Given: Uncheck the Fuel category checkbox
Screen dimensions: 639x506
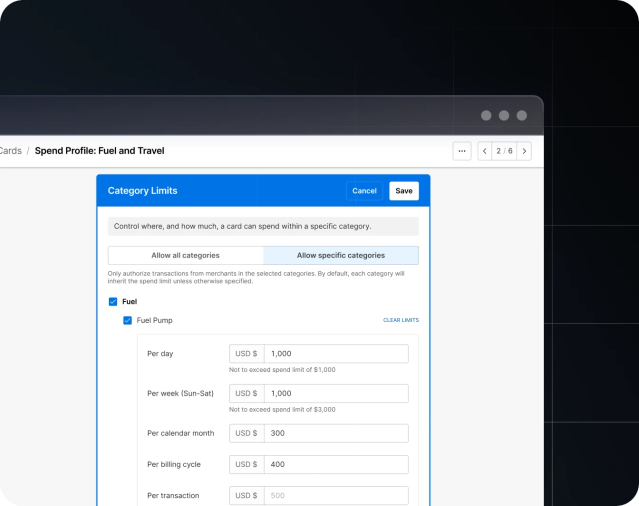Looking at the screenshot, I should [113, 301].
